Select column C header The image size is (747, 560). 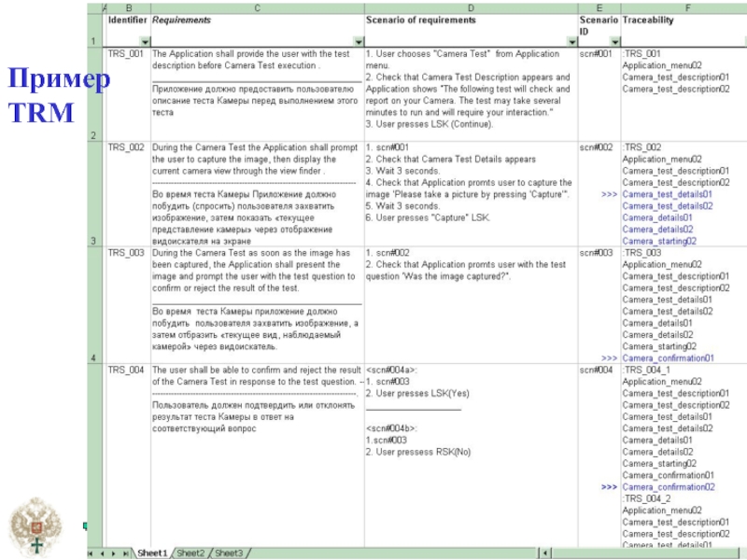257,7
